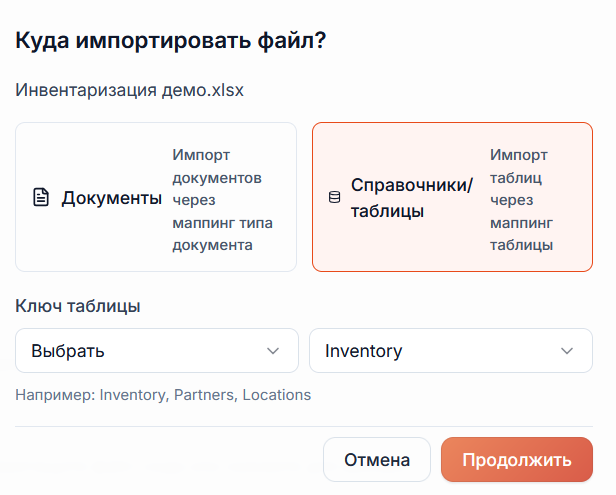Select the Справочники/таблицы import option card

click(x=452, y=197)
